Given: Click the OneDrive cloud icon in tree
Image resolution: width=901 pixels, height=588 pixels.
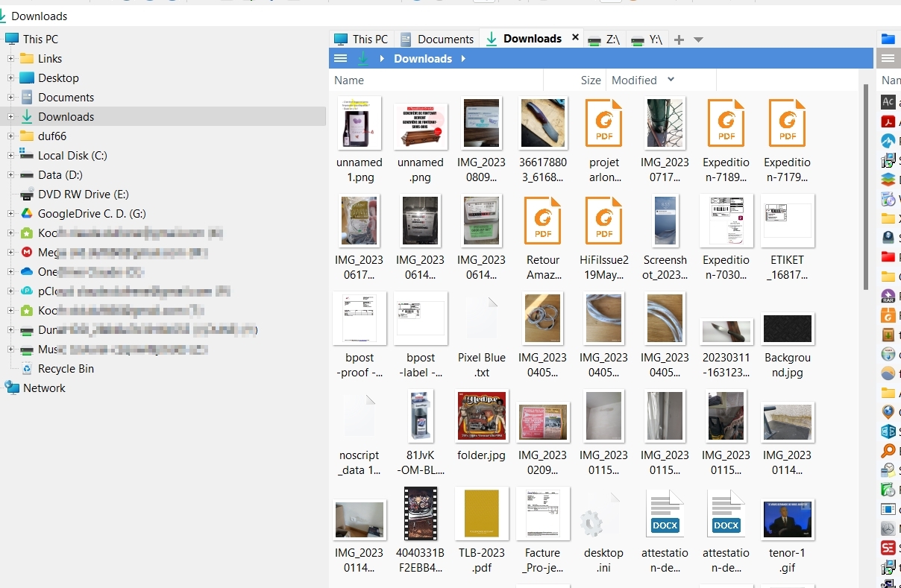Looking at the screenshot, I should click(x=27, y=272).
